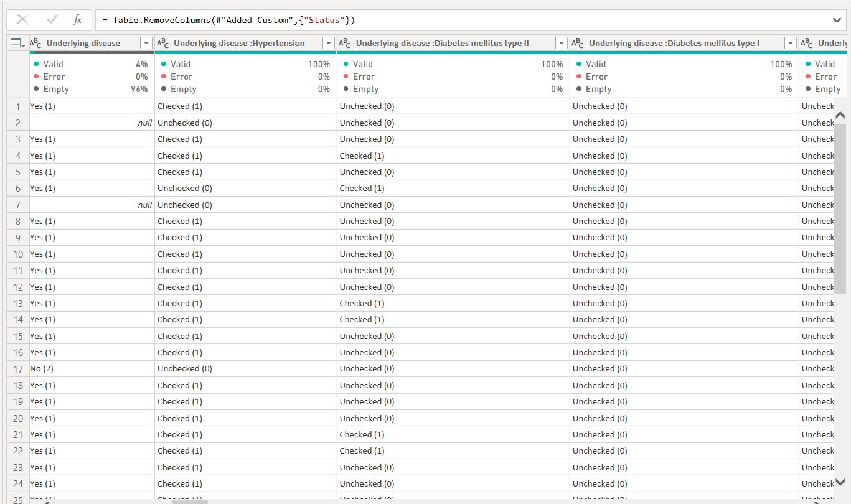851x504 pixels.
Task: Select the Diabetes mellitus type II column header
Action: click(x=443, y=43)
